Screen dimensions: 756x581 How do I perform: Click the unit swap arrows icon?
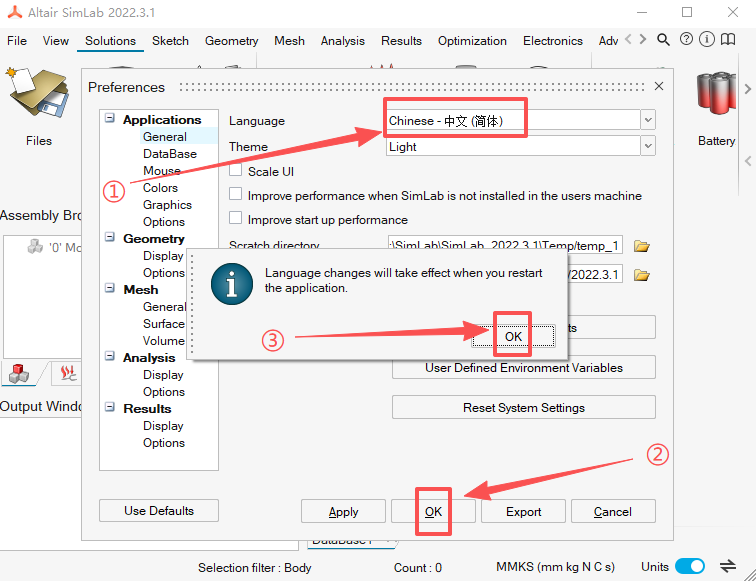[x=728, y=566]
